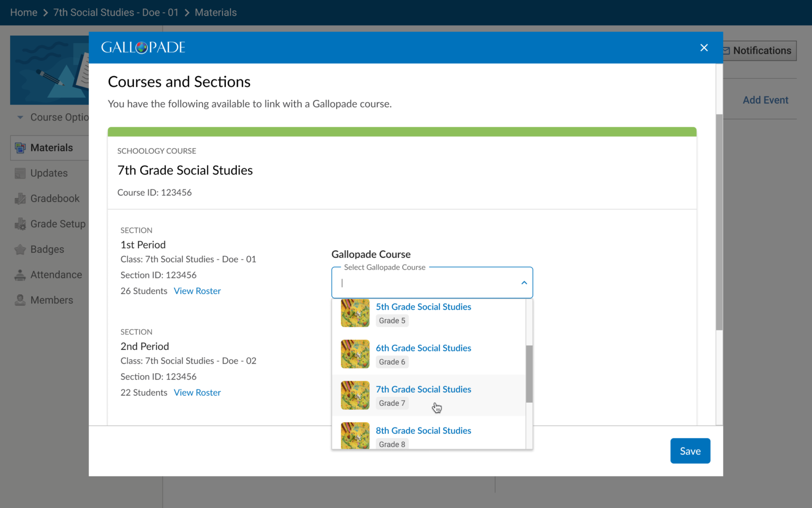
Task: Open Attendance in the sidebar
Action: 56,275
